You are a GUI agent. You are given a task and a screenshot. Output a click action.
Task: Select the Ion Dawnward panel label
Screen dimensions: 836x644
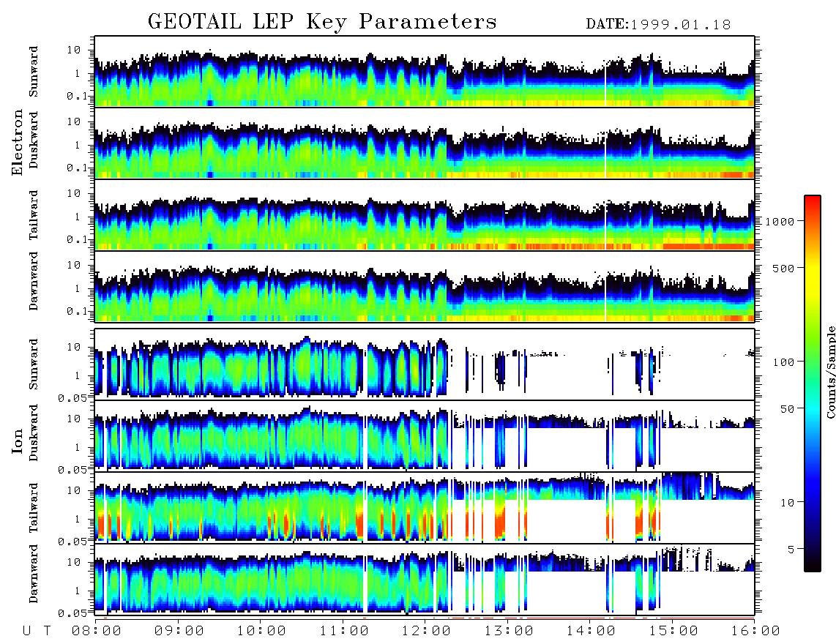point(34,573)
